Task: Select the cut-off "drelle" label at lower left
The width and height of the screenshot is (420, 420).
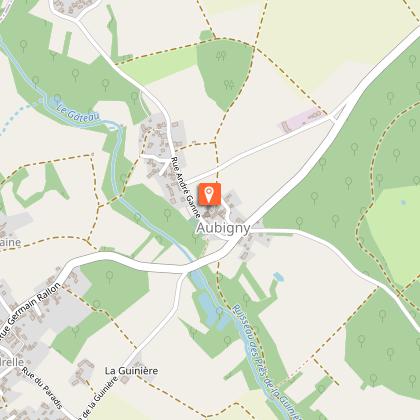Action: pyautogui.click(x=12, y=362)
